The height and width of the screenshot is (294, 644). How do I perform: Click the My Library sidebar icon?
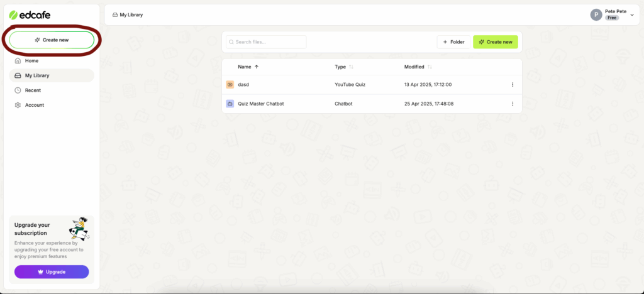tap(18, 75)
